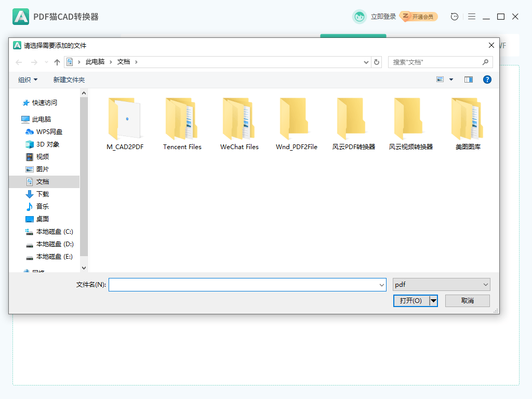Open the 打开 button split arrow

(434, 301)
